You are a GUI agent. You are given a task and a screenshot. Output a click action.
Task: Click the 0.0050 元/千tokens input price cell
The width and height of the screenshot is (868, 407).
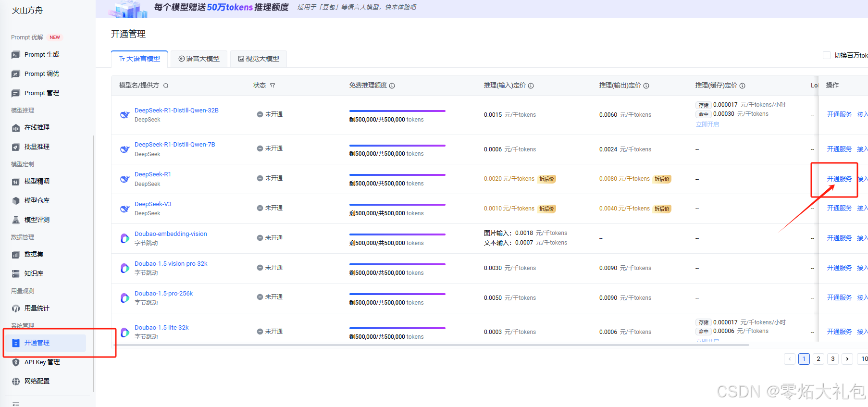pyautogui.click(x=510, y=298)
